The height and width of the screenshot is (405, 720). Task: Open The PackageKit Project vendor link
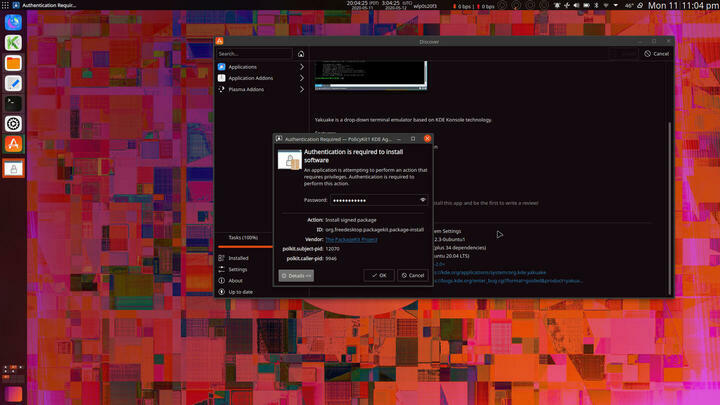pyautogui.click(x=351, y=239)
